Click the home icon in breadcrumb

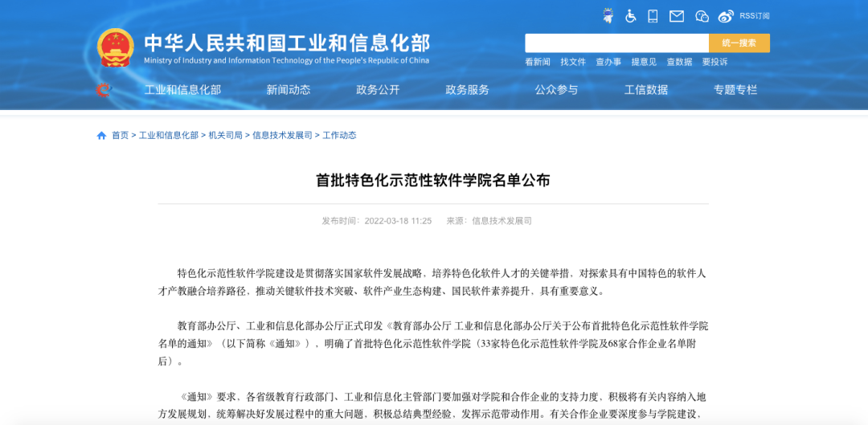click(x=101, y=136)
